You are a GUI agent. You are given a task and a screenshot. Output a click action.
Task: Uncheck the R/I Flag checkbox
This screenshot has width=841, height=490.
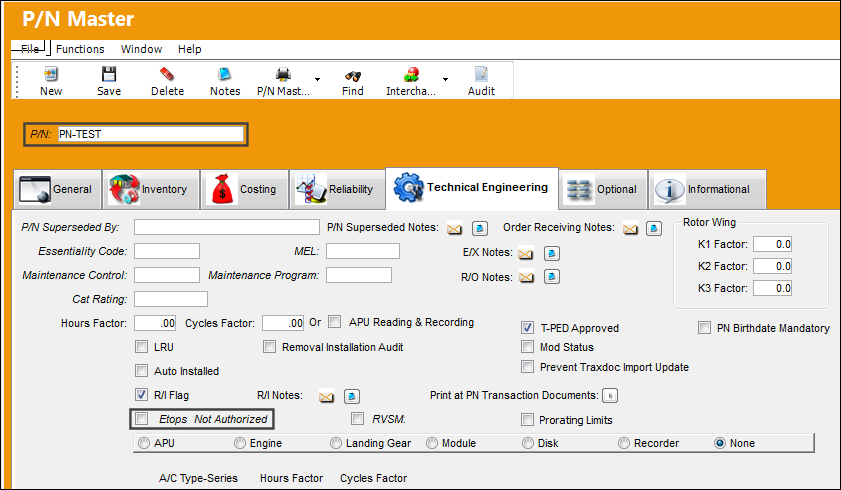(142, 395)
